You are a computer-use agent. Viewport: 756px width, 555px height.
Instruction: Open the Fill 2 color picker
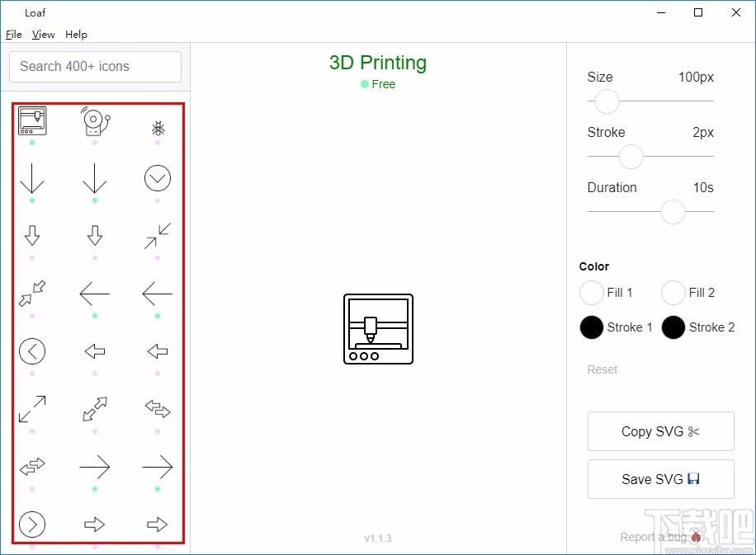point(673,293)
